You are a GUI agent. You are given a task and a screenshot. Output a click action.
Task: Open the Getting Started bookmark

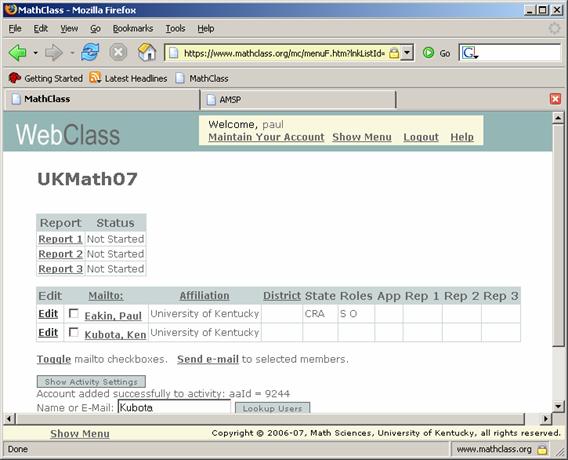pos(45,78)
